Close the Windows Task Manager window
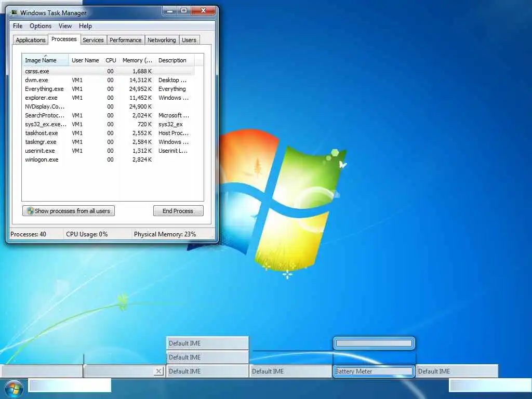This screenshot has height=399, width=532. pyautogui.click(x=203, y=11)
